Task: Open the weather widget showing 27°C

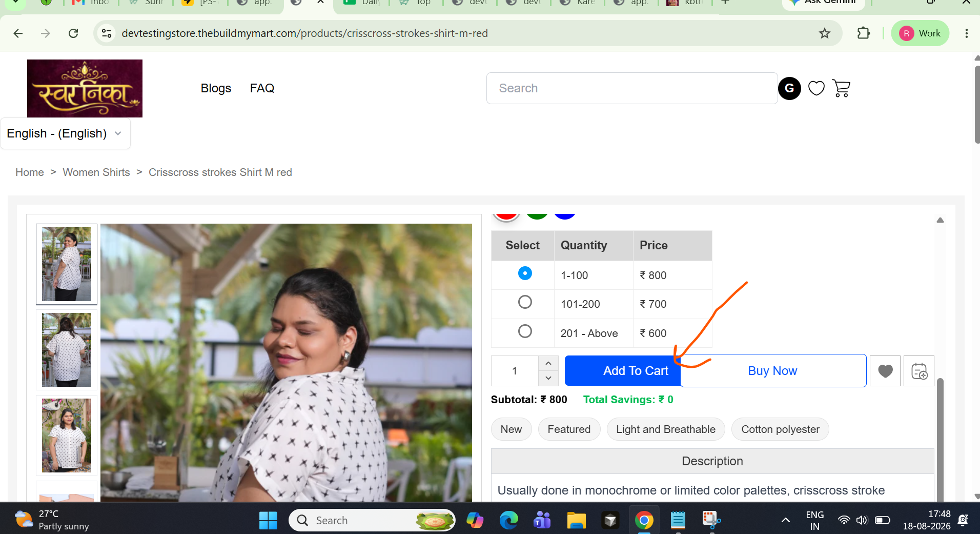Action: [x=51, y=520]
